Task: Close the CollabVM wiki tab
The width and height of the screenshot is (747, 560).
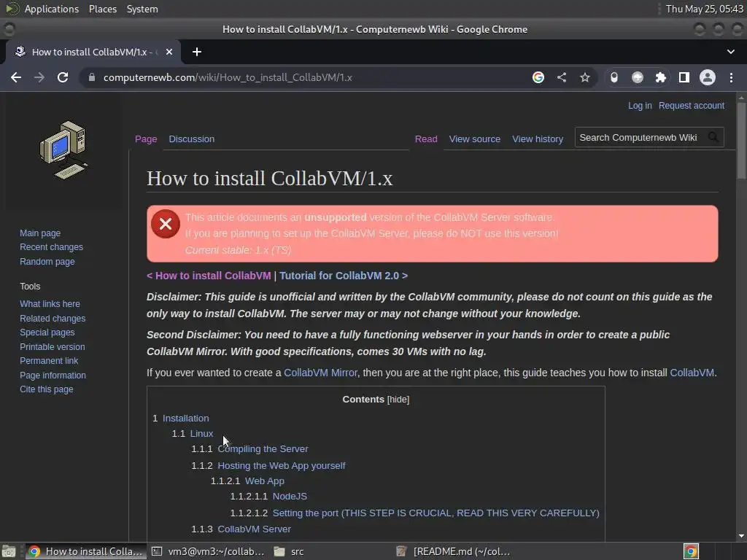Action: coord(169,52)
